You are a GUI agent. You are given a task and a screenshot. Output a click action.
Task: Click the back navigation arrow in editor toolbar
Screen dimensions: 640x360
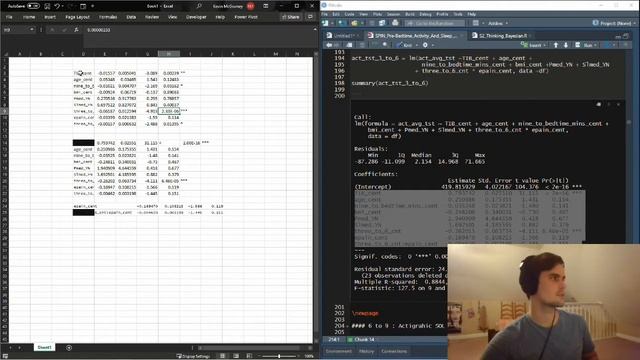point(329,45)
